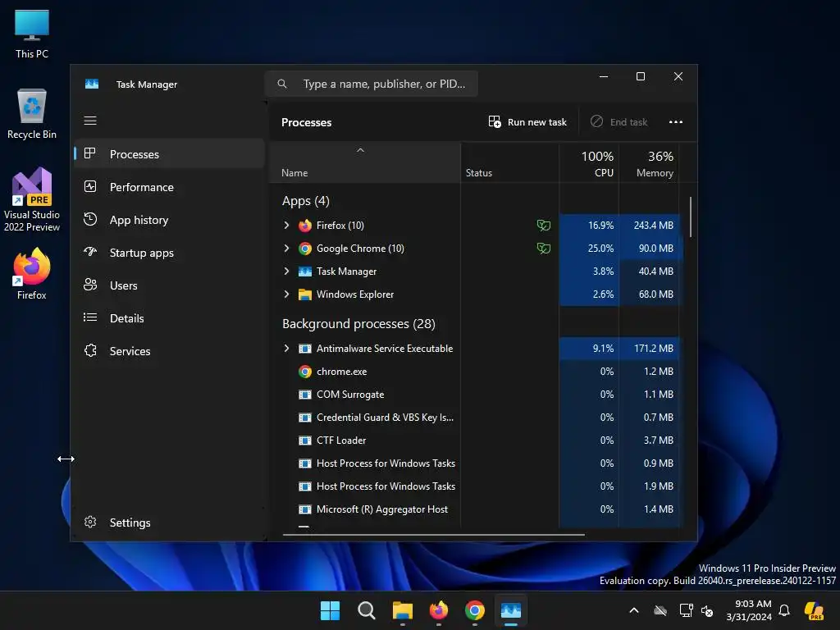Click the Apps (4) group heading

(x=305, y=201)
